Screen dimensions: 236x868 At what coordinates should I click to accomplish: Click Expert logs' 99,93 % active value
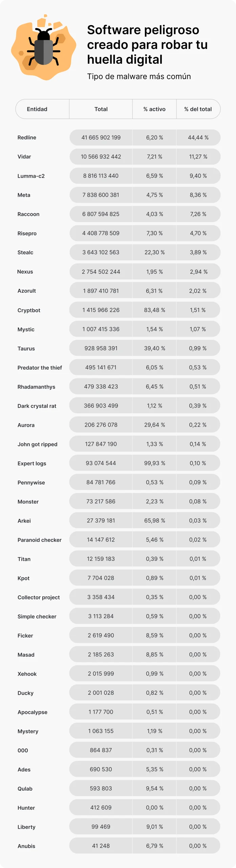click(x=154, y=463)
